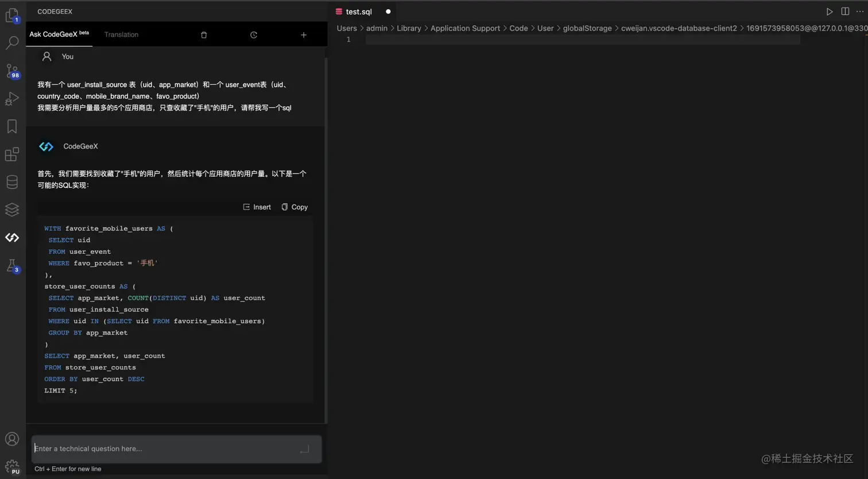868x479 pixels.
Task: Switch to the Translation tab
Action: click(x=121, y=34)
